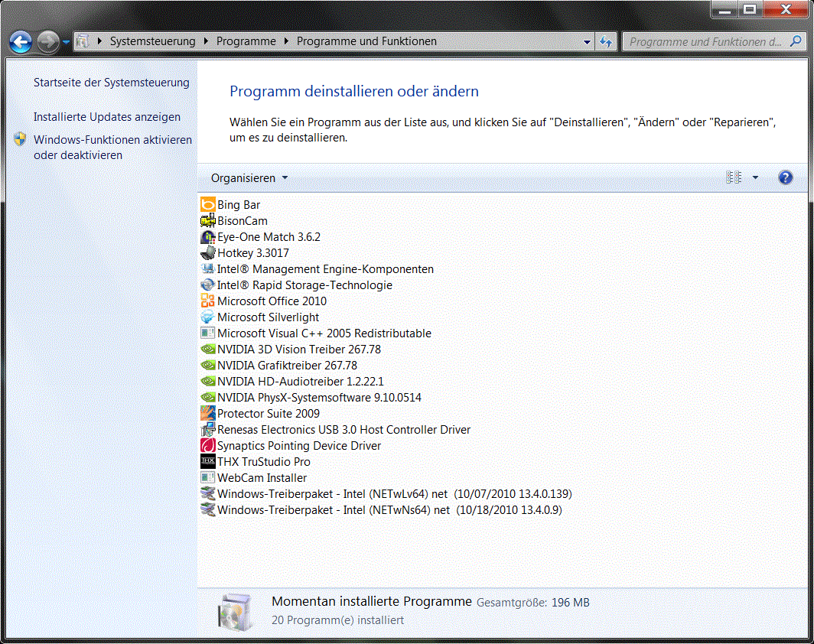Click Systemsteuerung in the breadcrumb
The height and width of the screenshot is (644, 814).
(153, 41)
